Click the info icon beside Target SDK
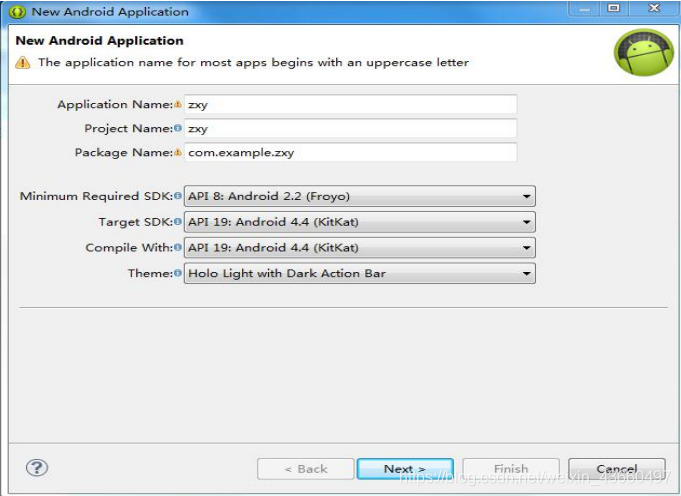The width and height of the screenshot is (681, 496). click(x=178, y=222)
